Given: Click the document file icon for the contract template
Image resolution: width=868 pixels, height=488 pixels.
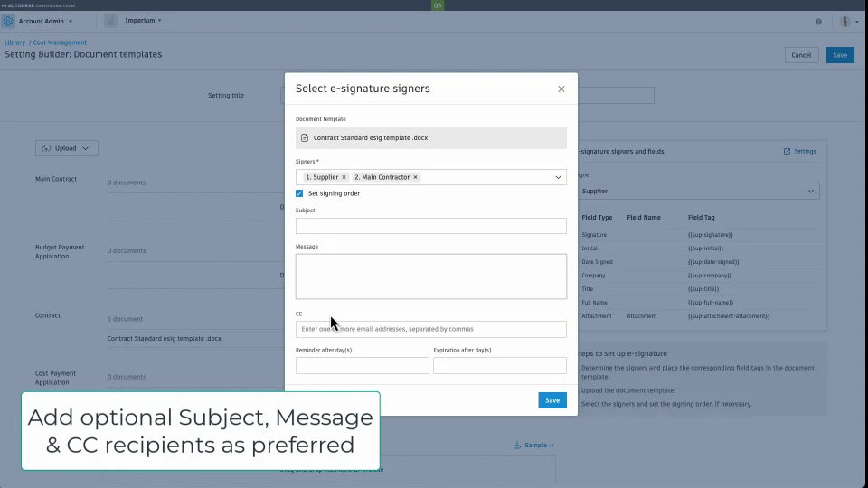Looking at the screenshot, I should click(x=305, y=138).
